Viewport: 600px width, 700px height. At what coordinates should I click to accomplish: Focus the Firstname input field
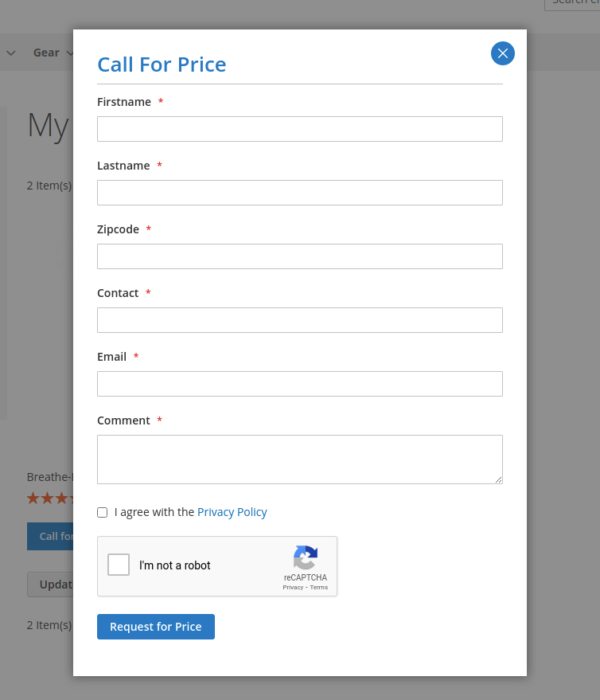[x=299, y=129]
